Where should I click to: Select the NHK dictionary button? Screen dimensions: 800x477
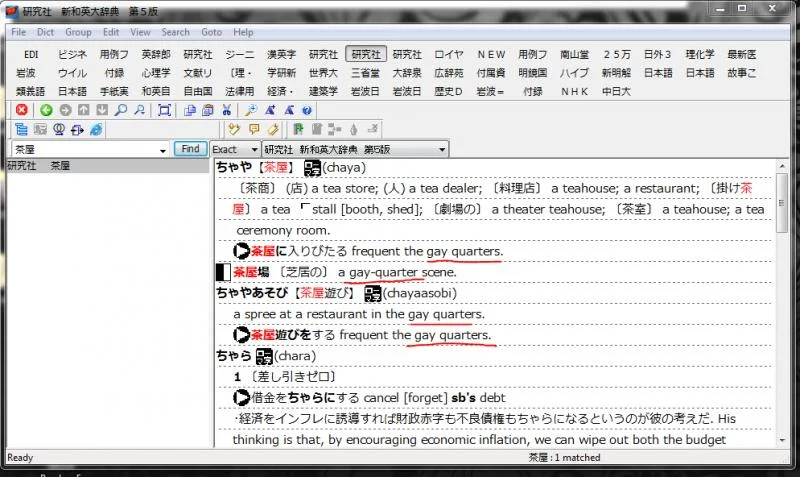coord(574,92)
